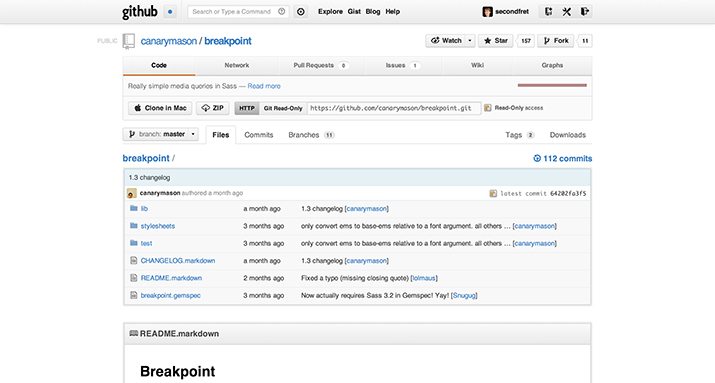Click the secondfret avatar picture
The image size is (715, 383).
pyautogui.click(x=487, y=12)
